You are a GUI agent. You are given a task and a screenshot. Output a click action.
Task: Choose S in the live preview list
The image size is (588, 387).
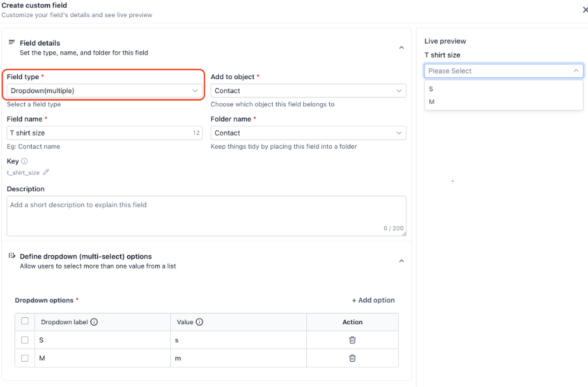[431, 89]
